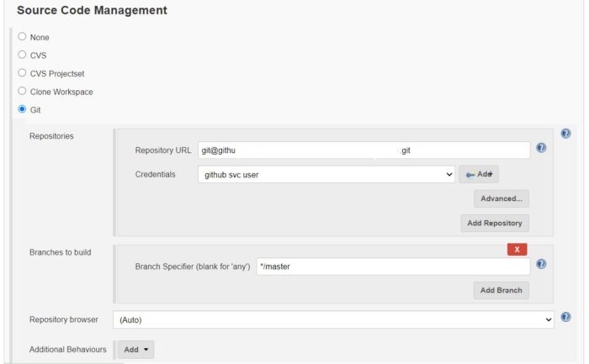The image size is (589, 364).
Task: Select the Clone Workspace radio option
Action: pyautogui.click(x=22, y=91)
